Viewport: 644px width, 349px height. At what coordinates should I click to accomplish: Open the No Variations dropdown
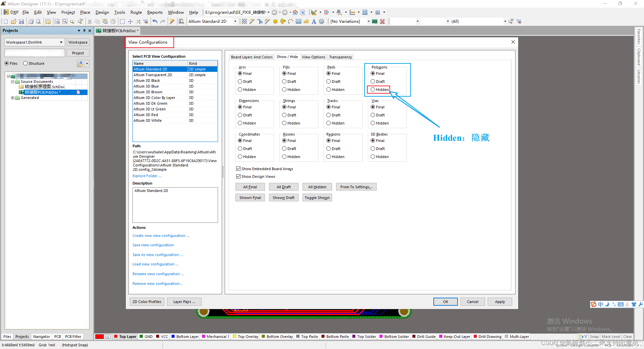[369, 21]
